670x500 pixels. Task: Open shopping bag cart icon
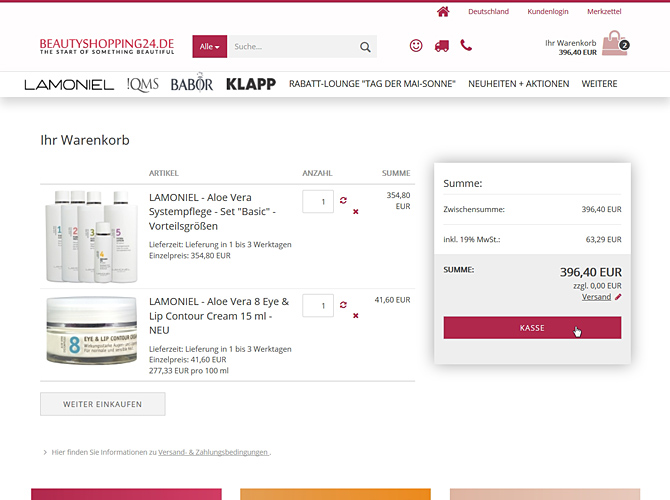(615, 43)
